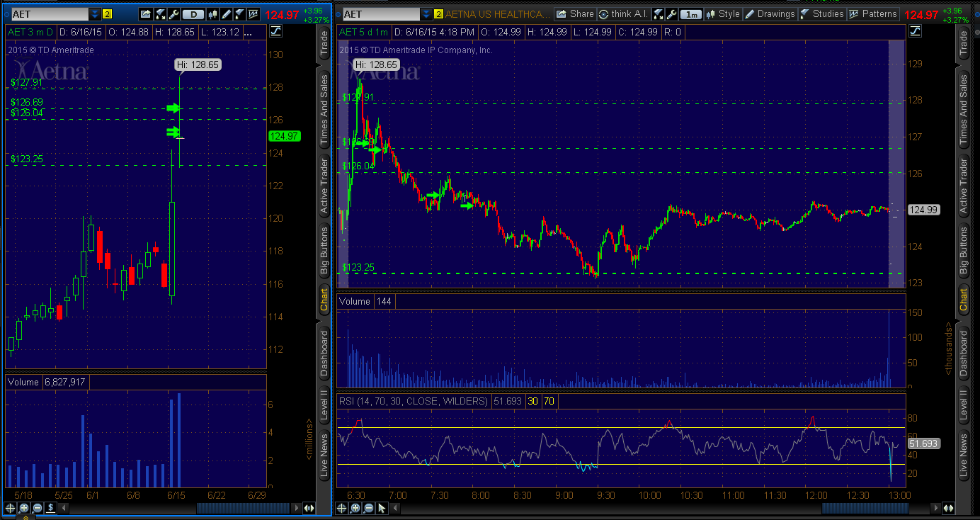
Task: Select the pointer cursor icon below right chart
Action: [x=382, y=508]
